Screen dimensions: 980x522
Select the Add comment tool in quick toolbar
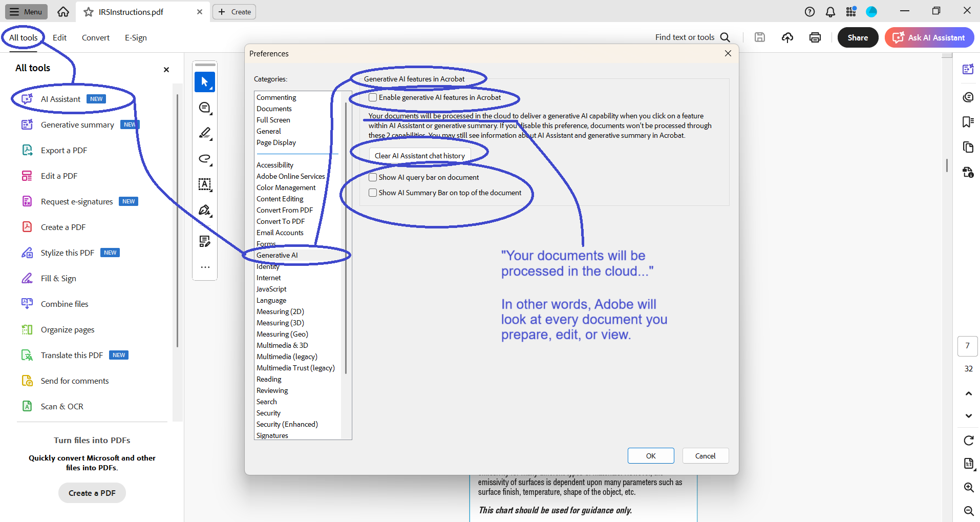click(x=205, y=108)
